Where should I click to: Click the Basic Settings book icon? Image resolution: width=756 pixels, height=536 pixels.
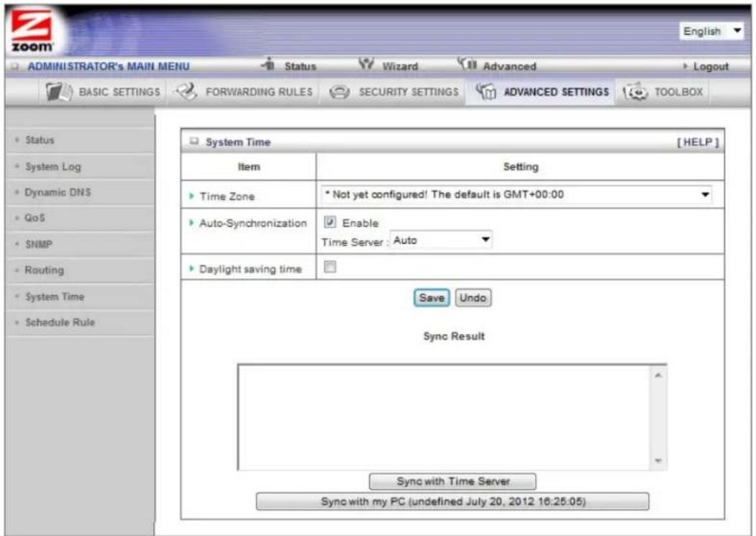59,91
